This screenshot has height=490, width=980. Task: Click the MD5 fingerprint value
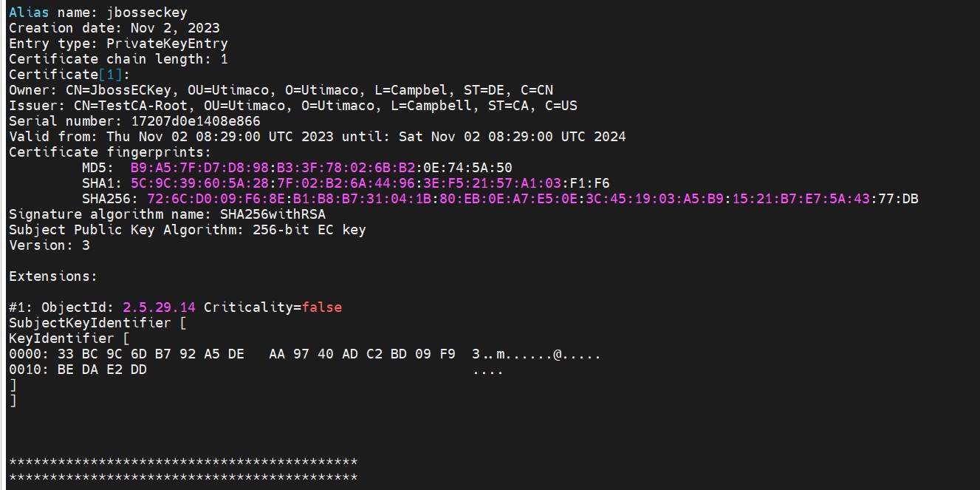[x=321, y=168]
